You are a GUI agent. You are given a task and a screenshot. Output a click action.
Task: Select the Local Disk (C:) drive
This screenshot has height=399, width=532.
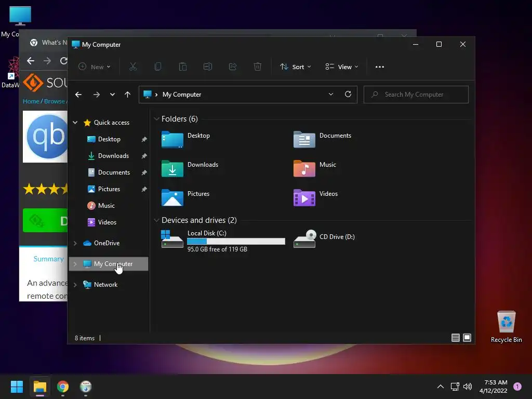tap(223, 241)
